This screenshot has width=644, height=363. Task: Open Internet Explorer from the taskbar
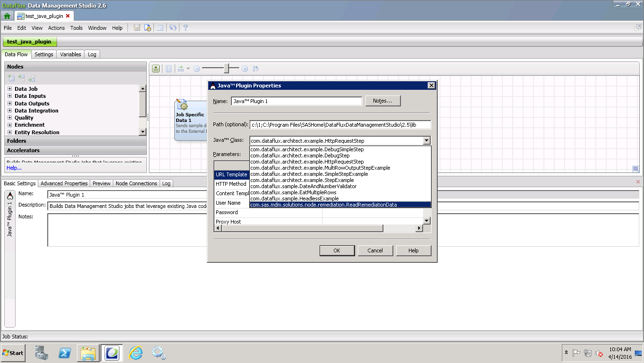(x=136, y=353)
